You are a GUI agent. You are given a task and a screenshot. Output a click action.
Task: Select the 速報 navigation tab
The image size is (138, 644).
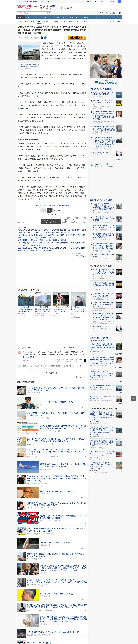(x=28, y=17)
